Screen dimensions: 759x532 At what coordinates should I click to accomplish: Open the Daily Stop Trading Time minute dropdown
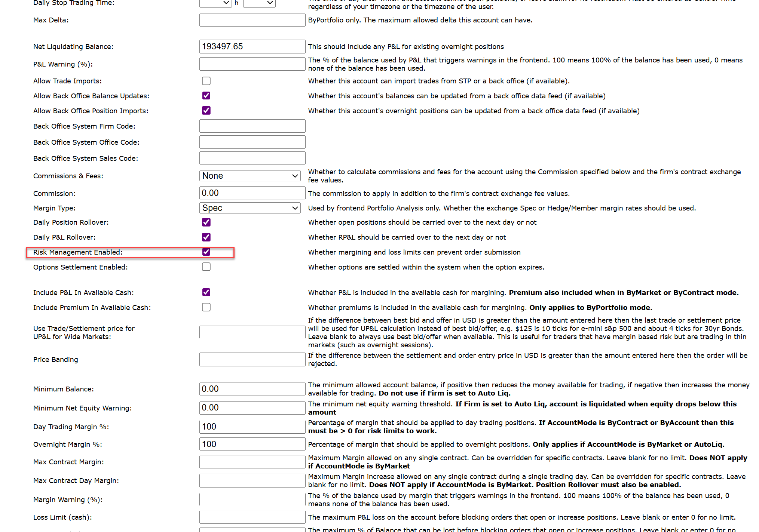(x=259, y=3)
